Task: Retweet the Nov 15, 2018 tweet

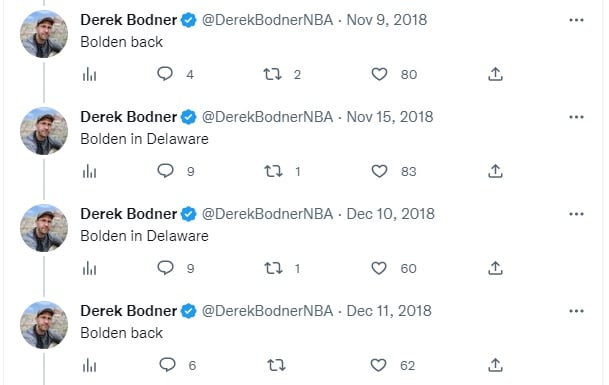Action: point(273,171)
